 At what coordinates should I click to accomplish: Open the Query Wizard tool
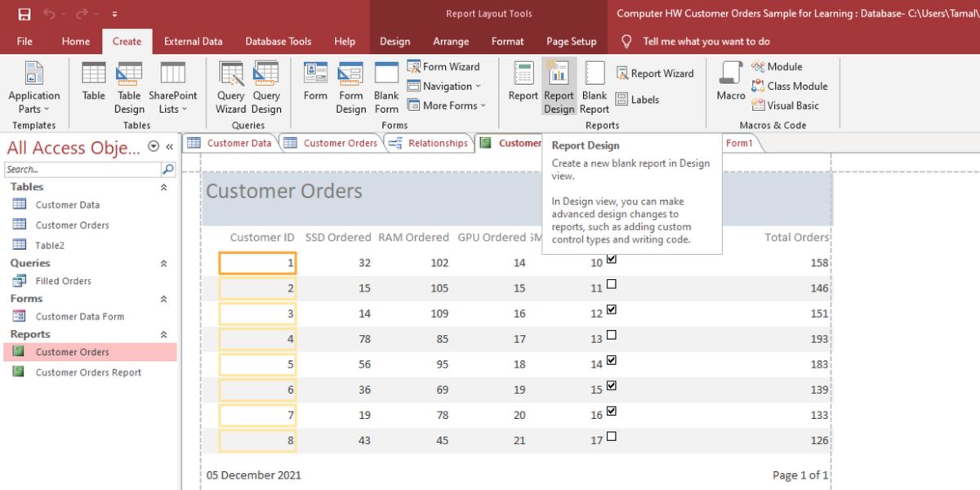231,88
